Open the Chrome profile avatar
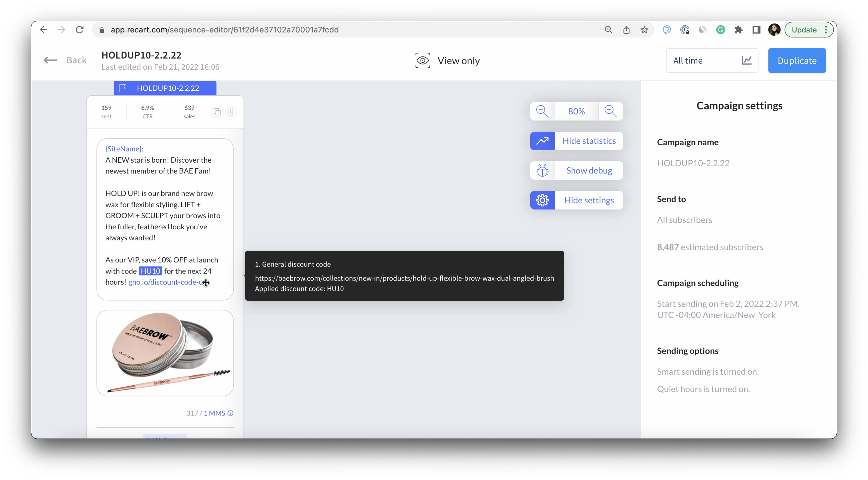This screenshot has width=868, height=480. (774, 30)
